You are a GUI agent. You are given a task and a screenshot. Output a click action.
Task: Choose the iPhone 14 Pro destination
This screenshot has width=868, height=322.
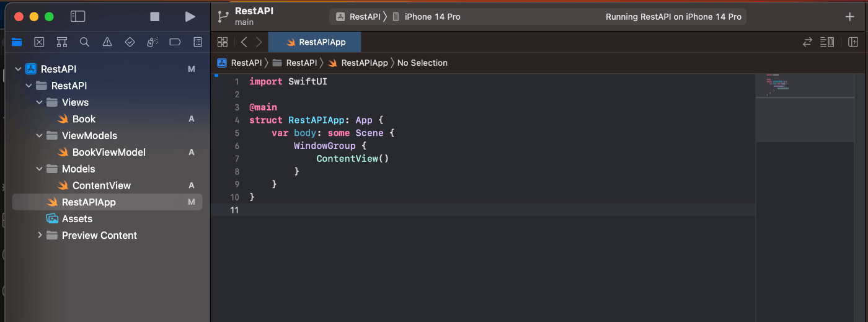point(427,17)
